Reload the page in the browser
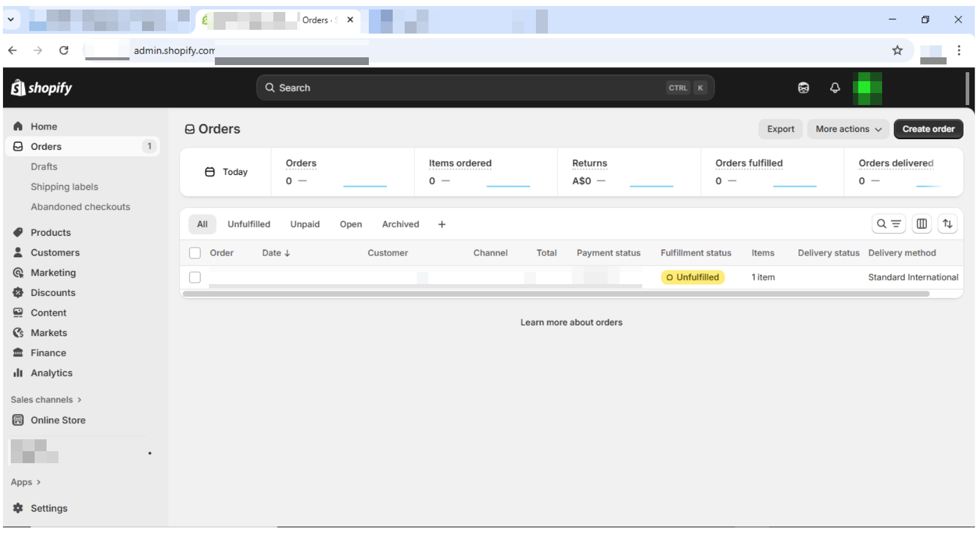 [64, 51]
